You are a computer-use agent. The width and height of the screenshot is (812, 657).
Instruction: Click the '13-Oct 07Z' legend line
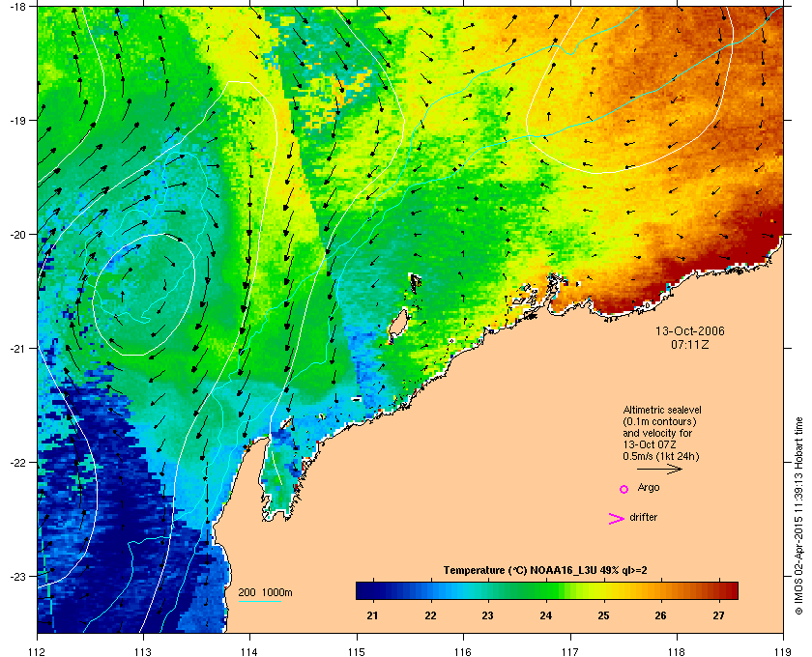pos(650,444)
